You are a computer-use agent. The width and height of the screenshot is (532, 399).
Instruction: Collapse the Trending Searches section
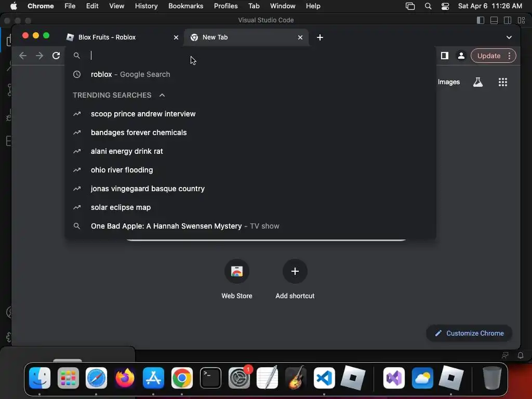pyautogui.click(x=162, y=95)
